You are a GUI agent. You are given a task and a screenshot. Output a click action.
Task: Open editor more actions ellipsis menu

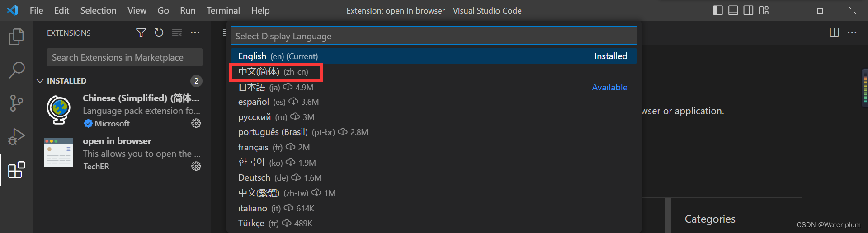(x=852, y=33)
